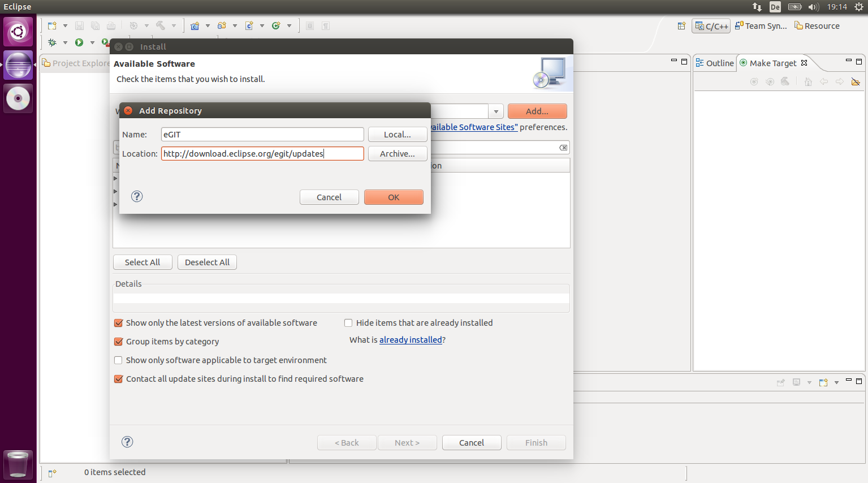
Task: Click Cancel in Add Repository dialog
Action: 329,197
